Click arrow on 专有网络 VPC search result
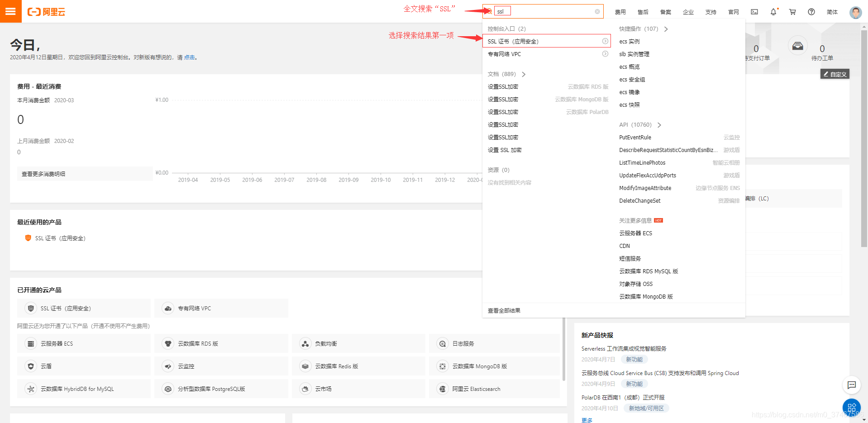 [x=605, y=54]
